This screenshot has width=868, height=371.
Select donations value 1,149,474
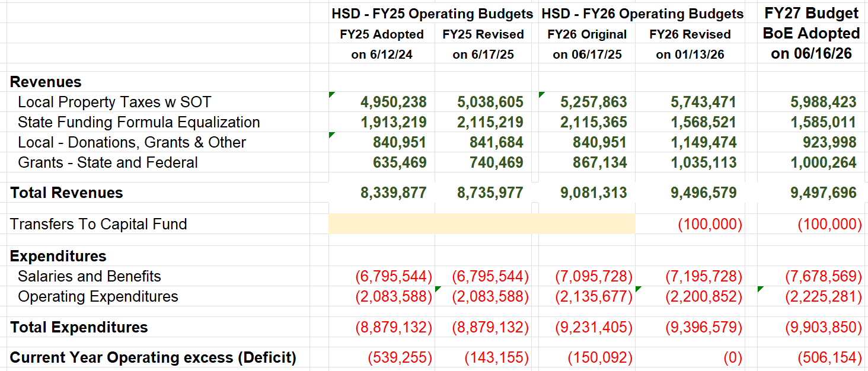[x=704, y=142]
